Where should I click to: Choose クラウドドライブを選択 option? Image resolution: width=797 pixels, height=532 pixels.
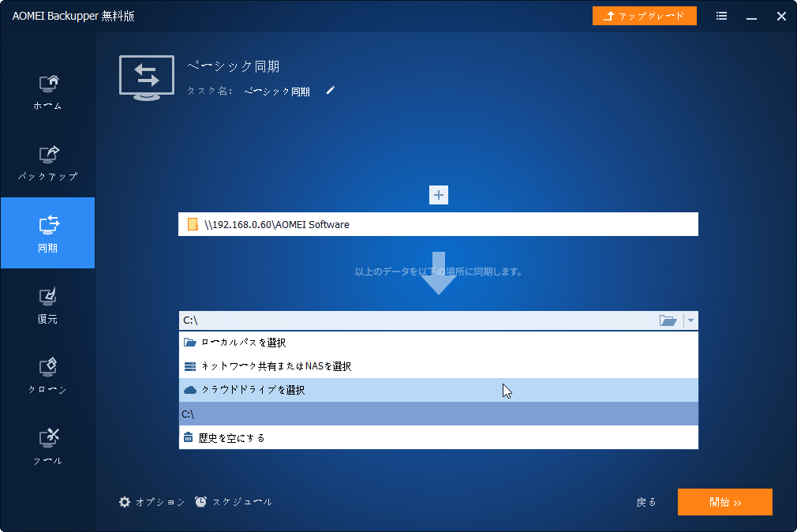click(439, 390)
